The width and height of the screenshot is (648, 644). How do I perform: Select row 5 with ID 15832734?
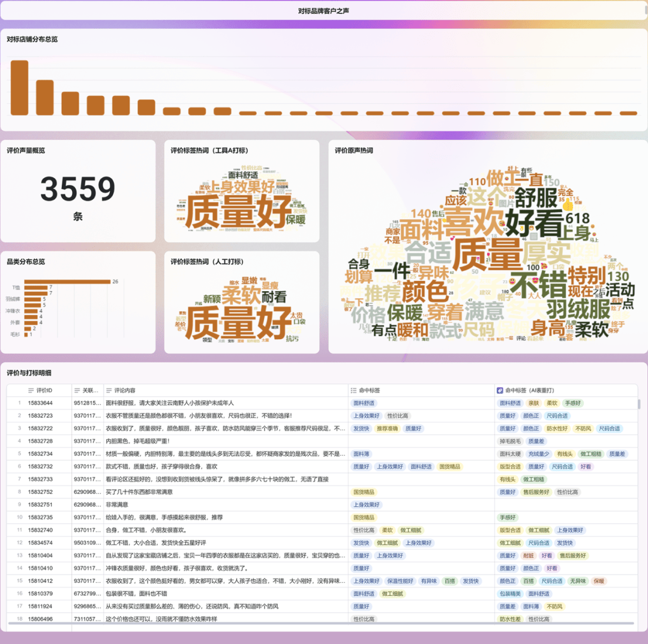point(39,454)
